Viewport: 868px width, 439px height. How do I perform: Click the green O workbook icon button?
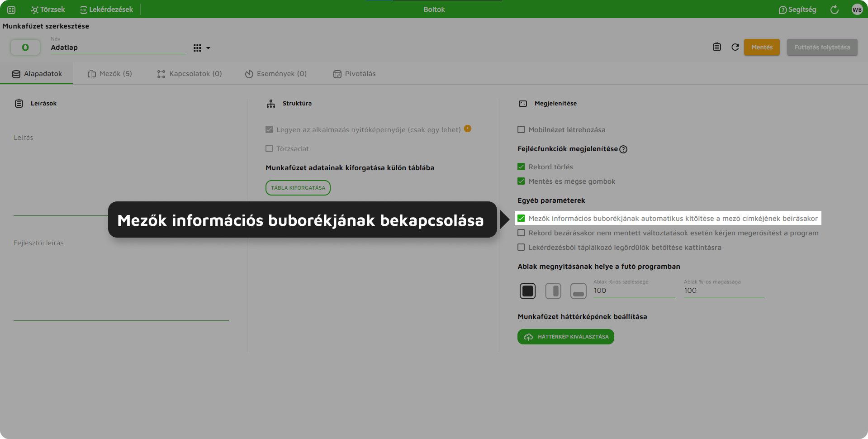(x=25, y=47)
